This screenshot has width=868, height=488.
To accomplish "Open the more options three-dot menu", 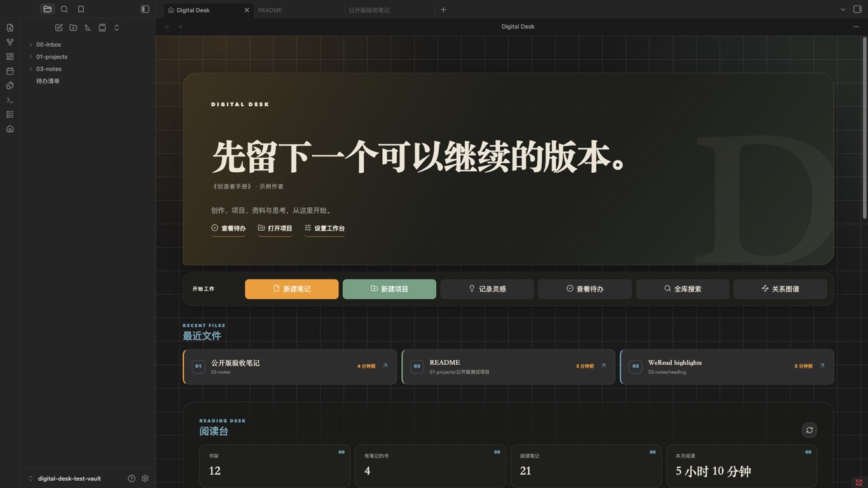I will [x=856, y=27].
